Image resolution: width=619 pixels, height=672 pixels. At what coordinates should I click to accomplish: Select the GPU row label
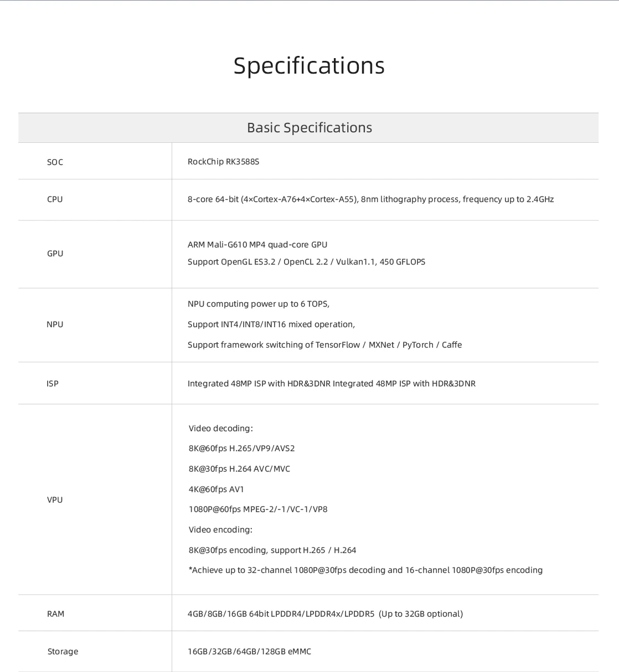(55, 254)
